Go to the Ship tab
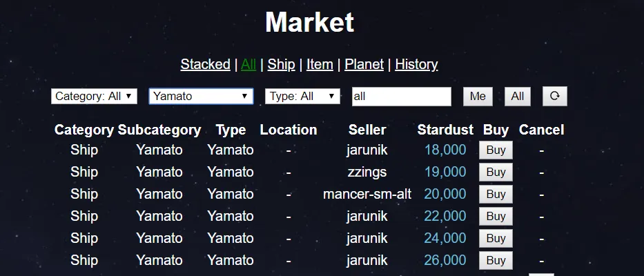Image resolution: width=644 pixels, height=276 pixels. point(281,64)
